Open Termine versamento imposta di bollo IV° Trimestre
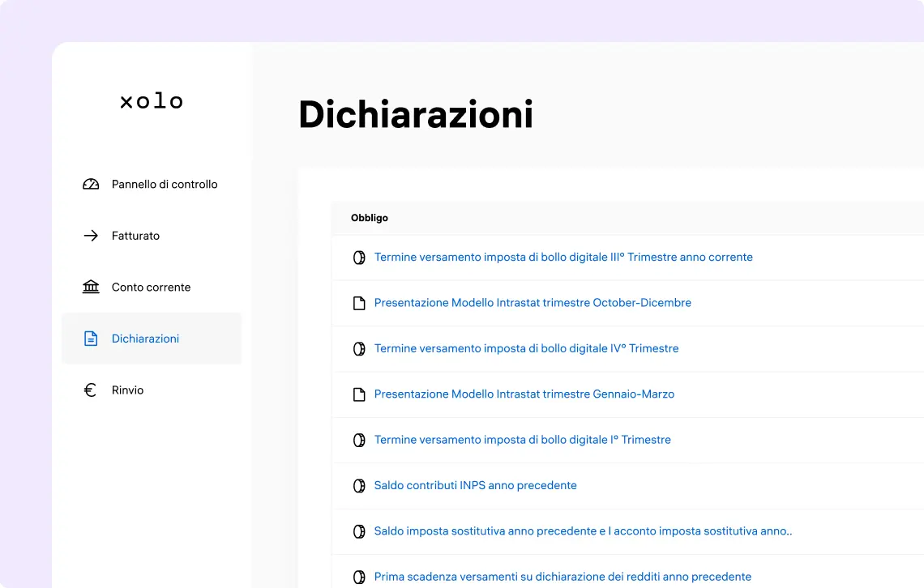This screenshot has width=924, height=588. 526,348
